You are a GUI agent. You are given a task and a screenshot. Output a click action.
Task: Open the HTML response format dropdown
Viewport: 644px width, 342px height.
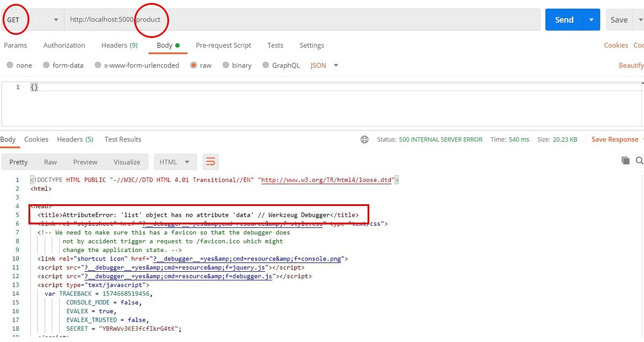coord(175,162)
